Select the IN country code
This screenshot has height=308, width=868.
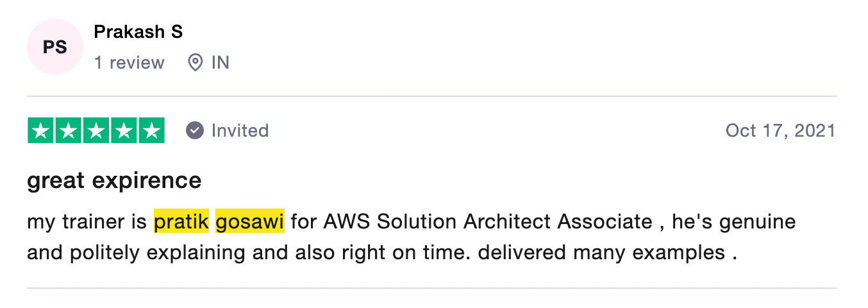pyautogui.click(x=220, y=63)
